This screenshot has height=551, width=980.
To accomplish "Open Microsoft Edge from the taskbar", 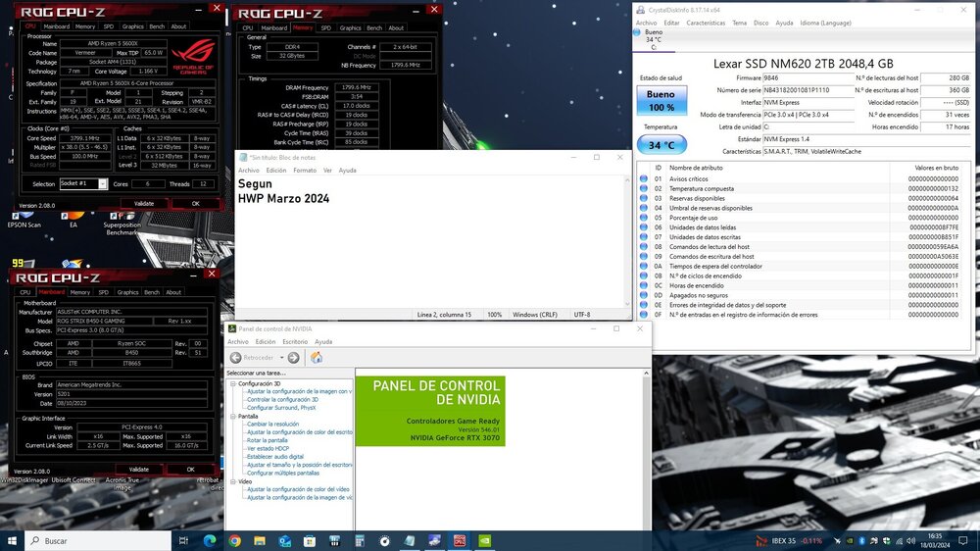I will pyautogui.click(x=210, y=540).
